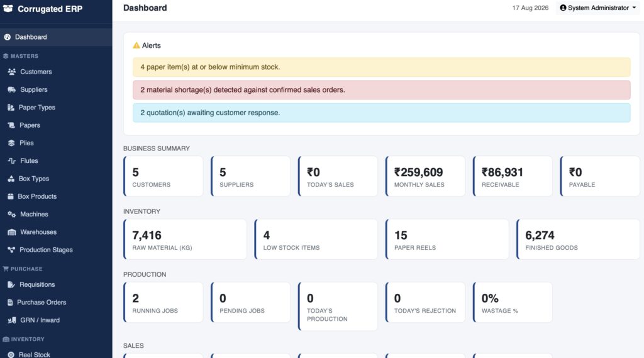Click the Paper Types swatch icon
Screen dimensions: 644x358
(11, 108)
